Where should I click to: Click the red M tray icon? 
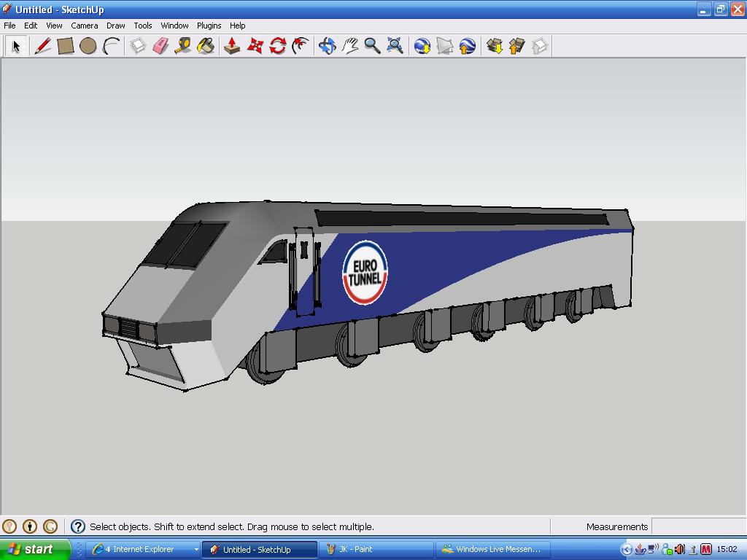coord(706,550)
